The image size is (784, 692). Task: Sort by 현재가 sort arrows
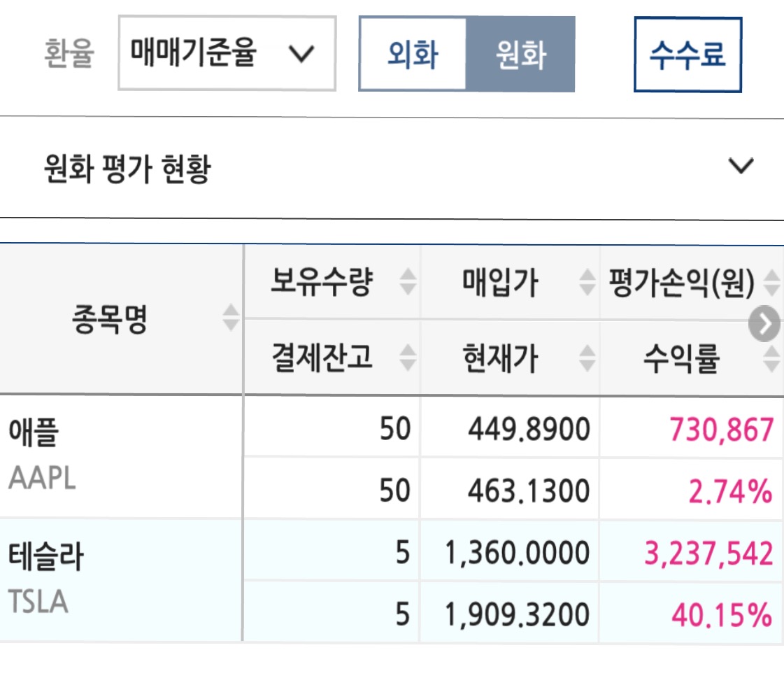(x=587, y=358)
